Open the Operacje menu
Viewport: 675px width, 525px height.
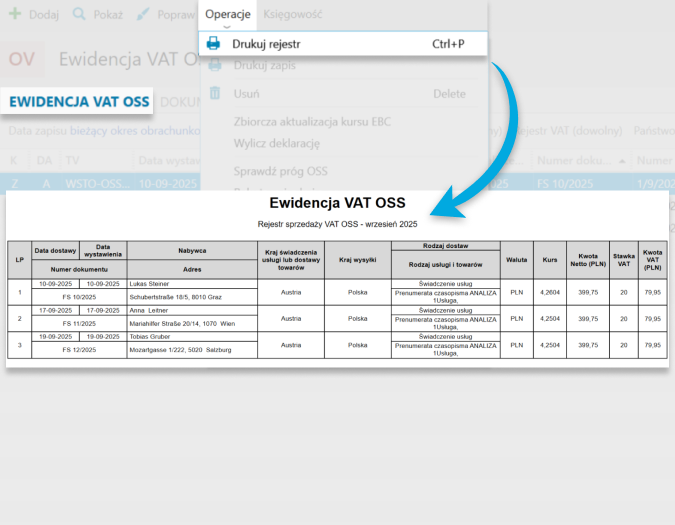(x=227, y=15)
